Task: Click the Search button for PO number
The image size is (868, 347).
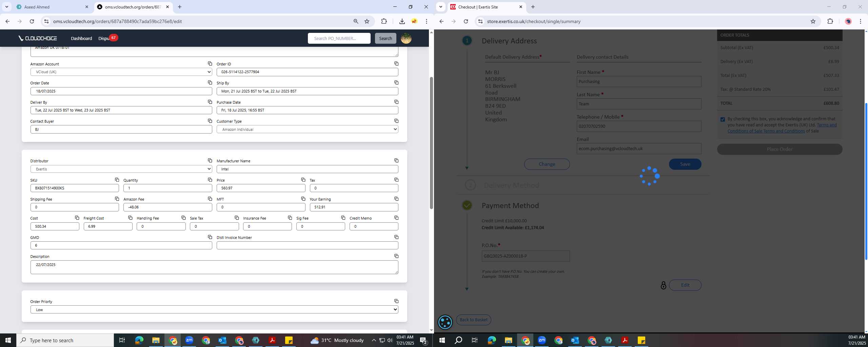Action: pos(385,38)
